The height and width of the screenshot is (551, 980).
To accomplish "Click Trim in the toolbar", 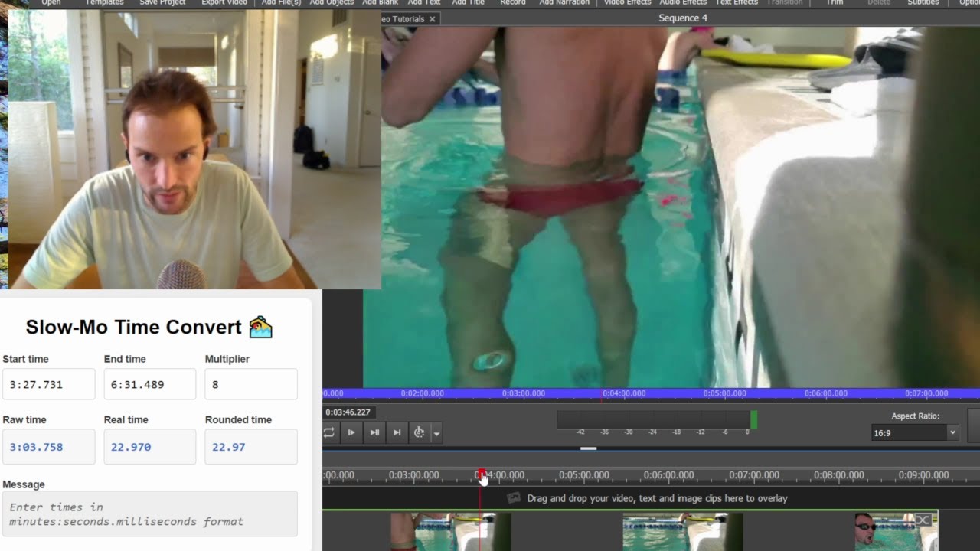I will click(834, 3).
